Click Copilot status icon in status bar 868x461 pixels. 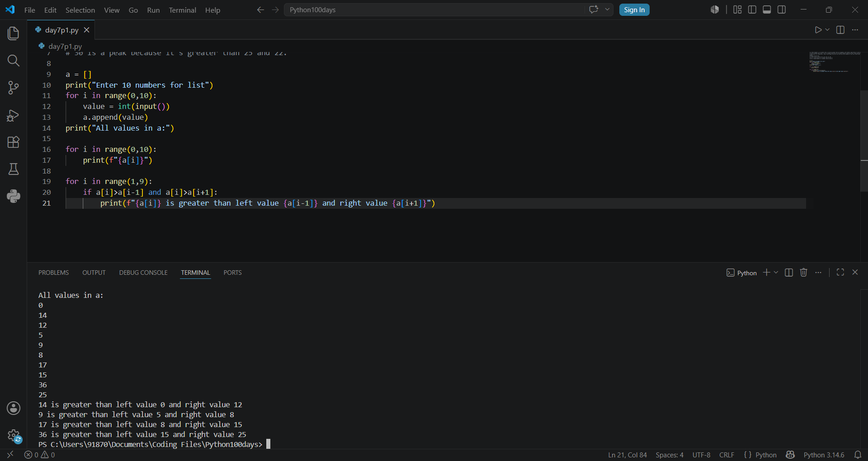(x=790, y=455)
